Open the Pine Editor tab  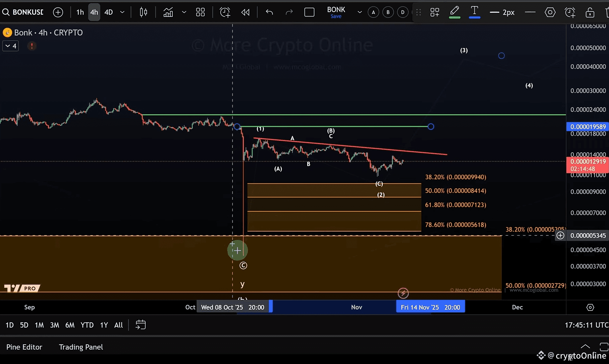(x=24, y=347)
